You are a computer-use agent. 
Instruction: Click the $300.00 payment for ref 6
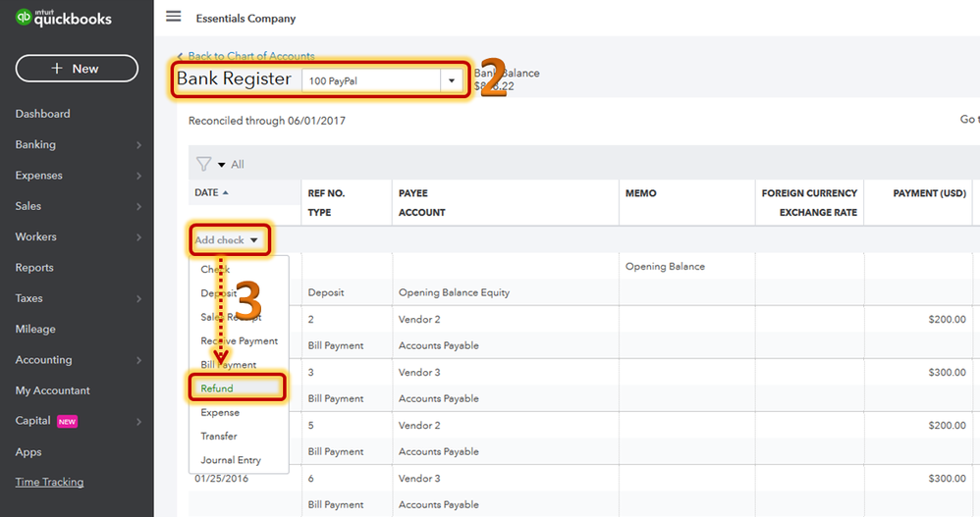tap(948, 479)
